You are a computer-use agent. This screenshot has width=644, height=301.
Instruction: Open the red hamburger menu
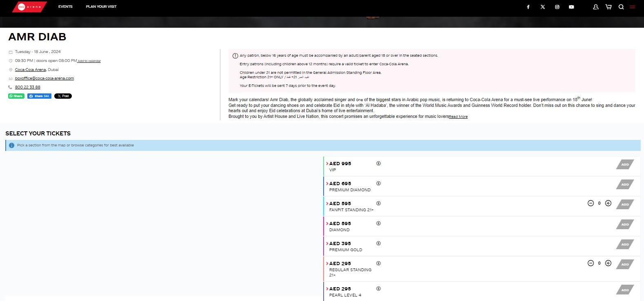pyautogui.click(x=632, y=7)
